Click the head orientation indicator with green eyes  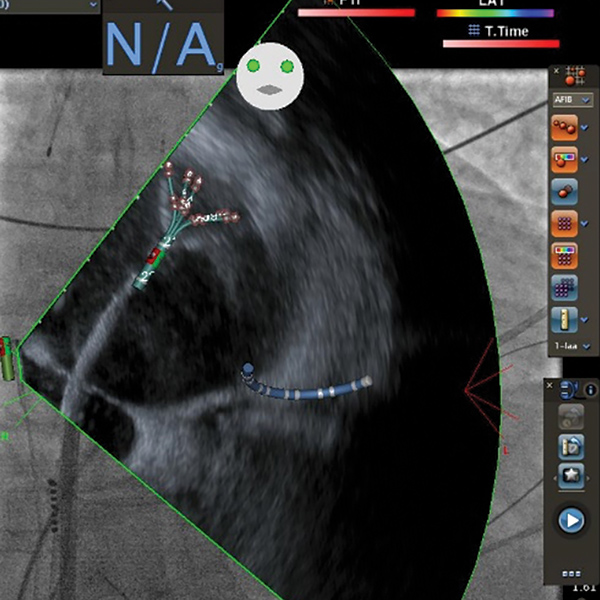point(270,78)
